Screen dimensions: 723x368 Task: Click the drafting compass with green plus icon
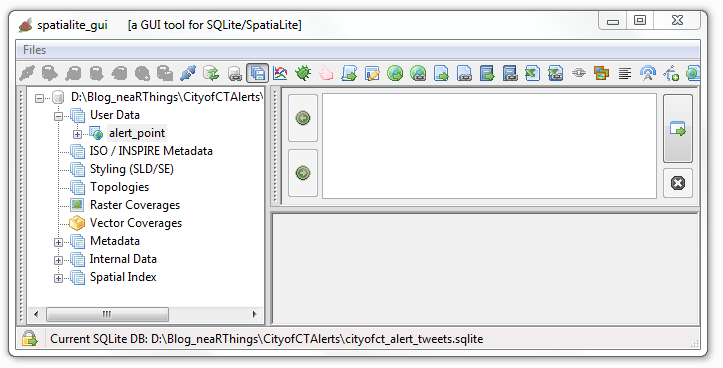click(x=671, y=73)
